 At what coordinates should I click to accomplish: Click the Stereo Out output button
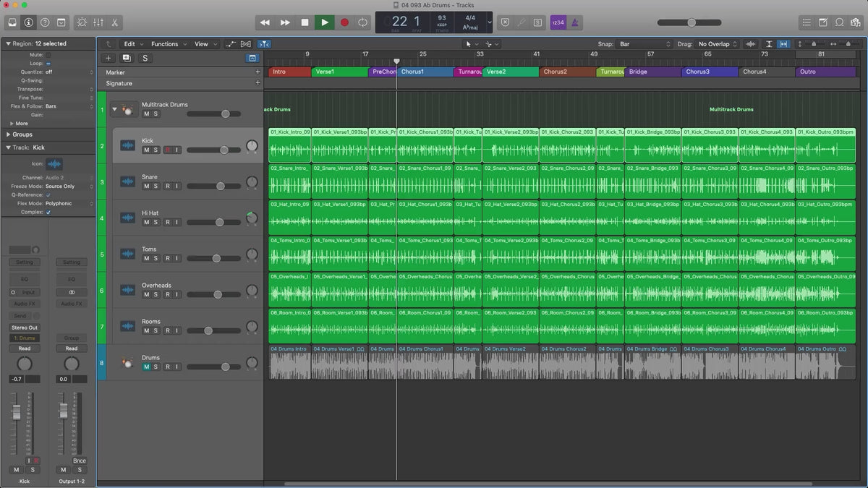click(x=25, y=328)
